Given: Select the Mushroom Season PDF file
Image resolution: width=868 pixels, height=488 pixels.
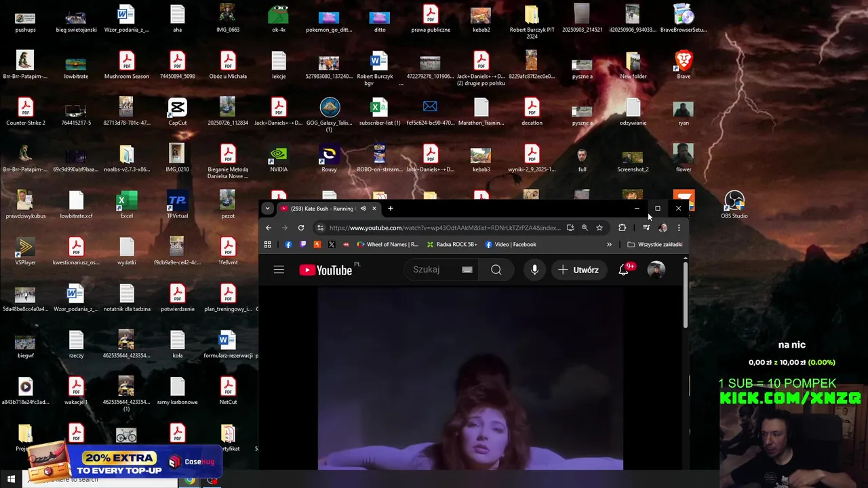Looking at the screenshot, I should click(x=127, y=66).
